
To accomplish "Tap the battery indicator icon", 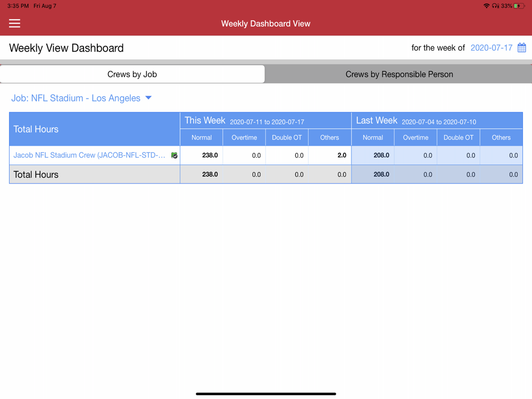I will (x=519, y=6).
